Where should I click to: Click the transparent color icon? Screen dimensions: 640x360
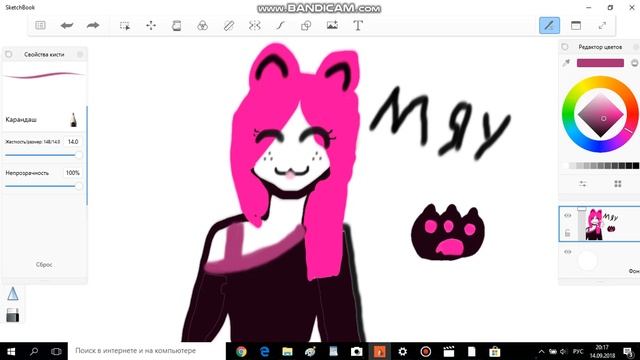(635, 63)
